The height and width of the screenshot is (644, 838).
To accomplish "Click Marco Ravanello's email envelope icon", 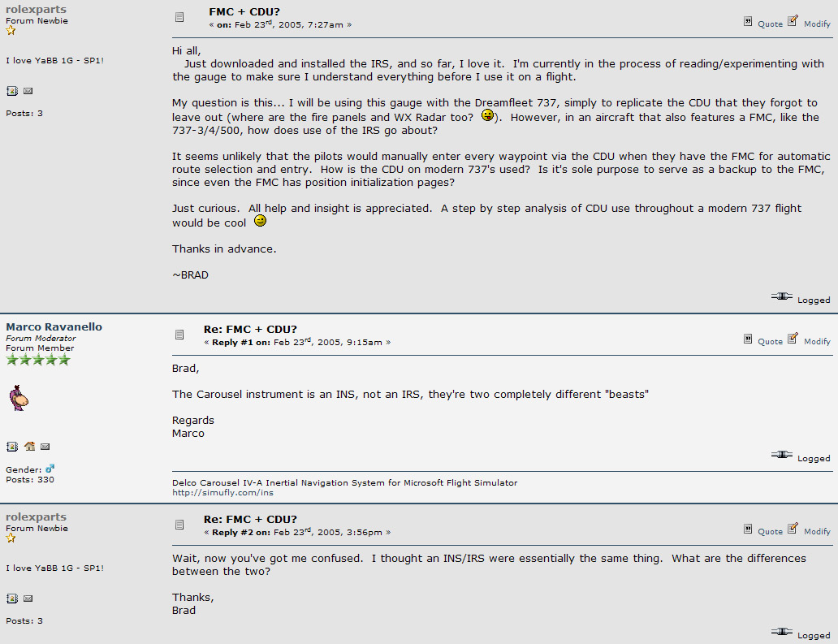I will click(45, 447).
